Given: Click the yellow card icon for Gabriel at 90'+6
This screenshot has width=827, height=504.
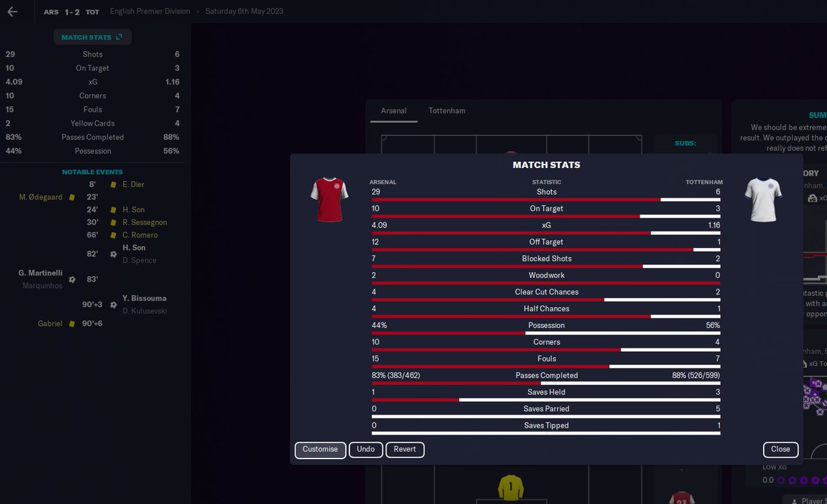Looking at the screenshot, I should 71,324.
